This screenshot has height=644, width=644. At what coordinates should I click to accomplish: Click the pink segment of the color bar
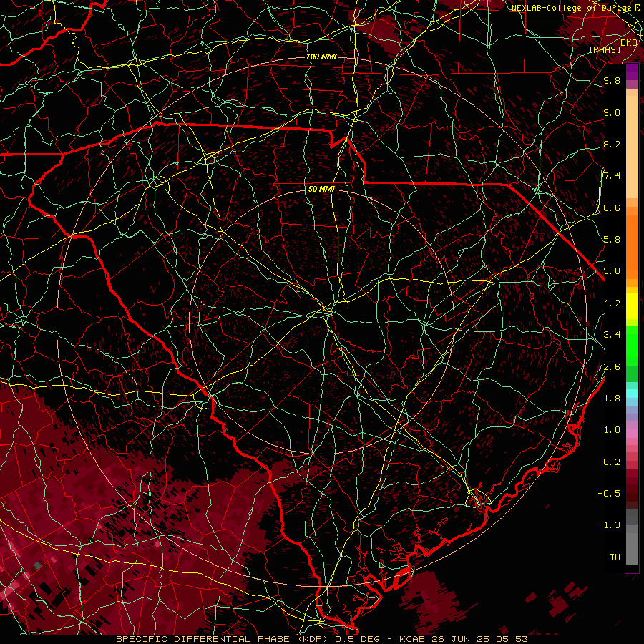click(632, 434)
